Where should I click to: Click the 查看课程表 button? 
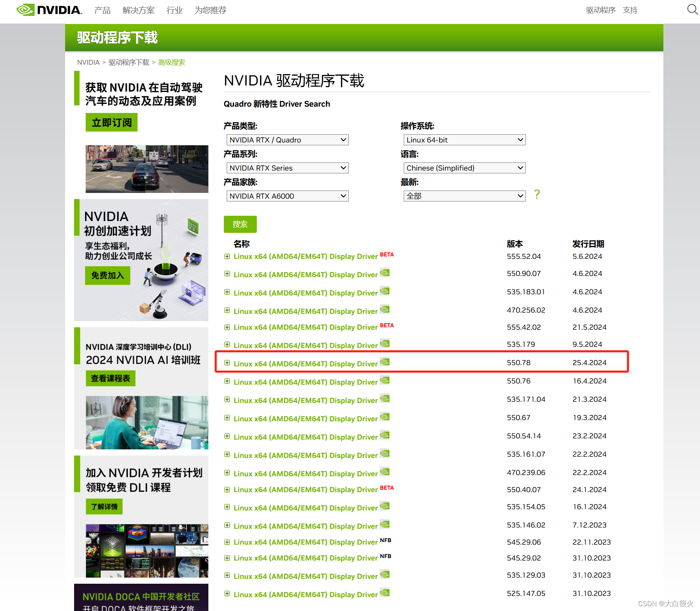point(110,378)
